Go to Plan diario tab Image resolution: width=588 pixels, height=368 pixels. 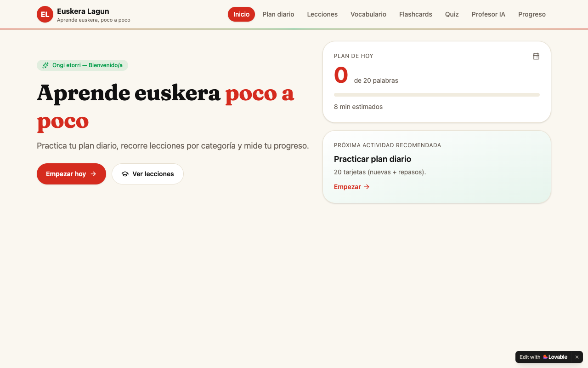pyautogui.click(x=278, y=14)
